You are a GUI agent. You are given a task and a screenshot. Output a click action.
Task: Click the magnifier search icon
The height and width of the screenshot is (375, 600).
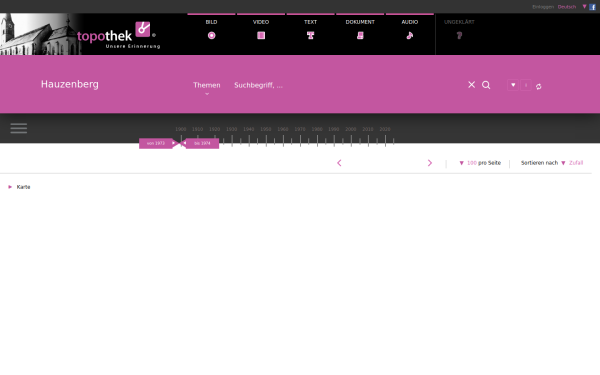486,85
